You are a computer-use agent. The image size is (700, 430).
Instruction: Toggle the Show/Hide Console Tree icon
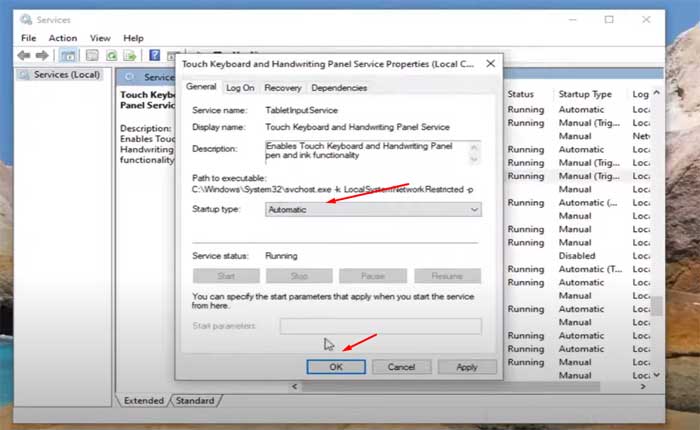(x=68, y=55)
